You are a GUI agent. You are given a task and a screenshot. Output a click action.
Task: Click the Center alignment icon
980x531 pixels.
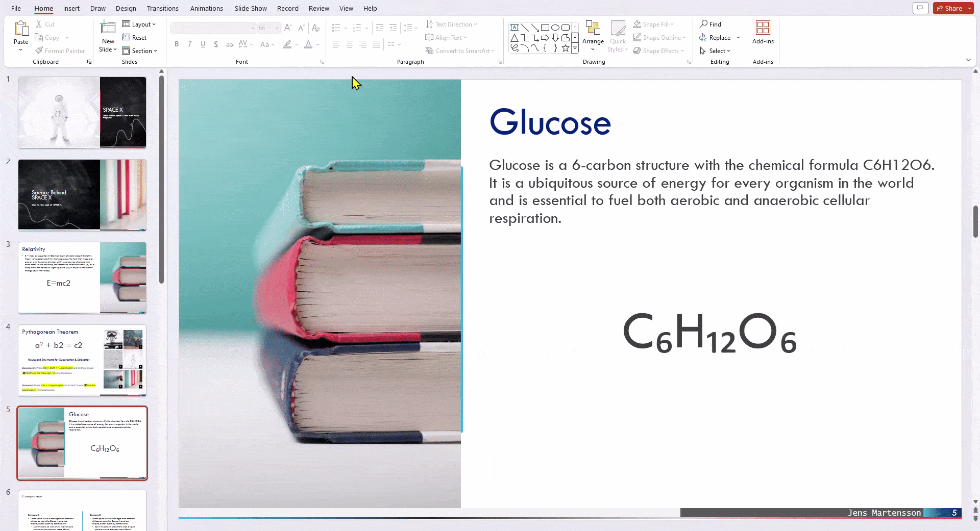tap(349, 44)
